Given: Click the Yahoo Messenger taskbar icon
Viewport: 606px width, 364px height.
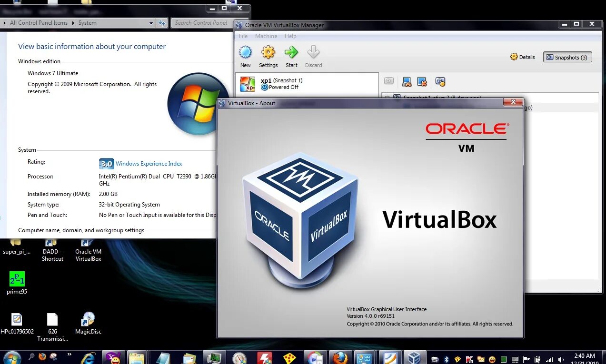Looking at the screenshot, I should [114, 358].
